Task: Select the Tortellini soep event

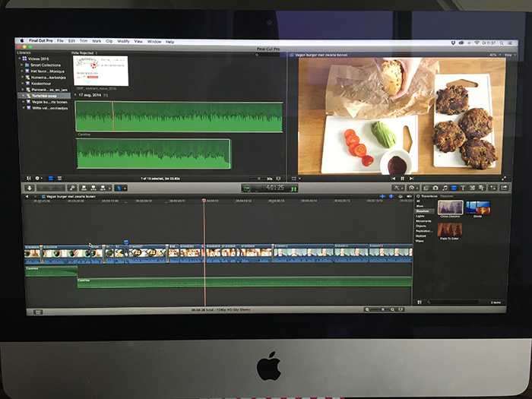Action: tap(44, 96)
